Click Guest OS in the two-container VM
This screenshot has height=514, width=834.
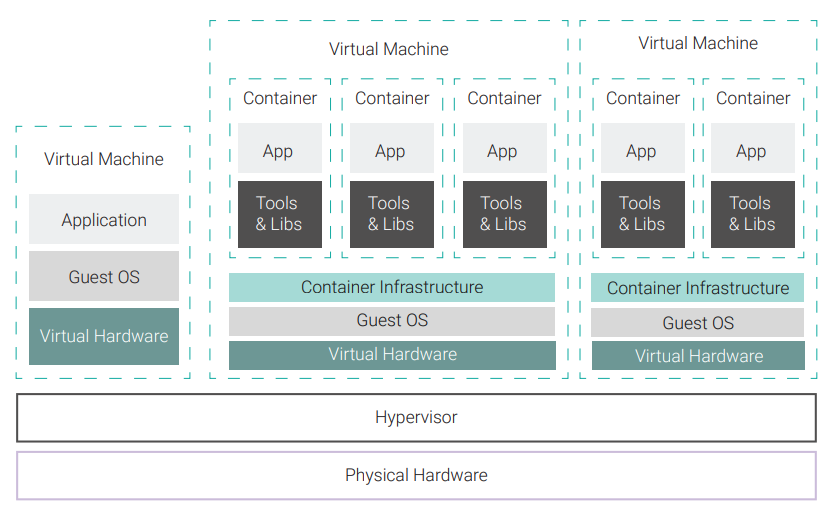(x=697, y=322)
